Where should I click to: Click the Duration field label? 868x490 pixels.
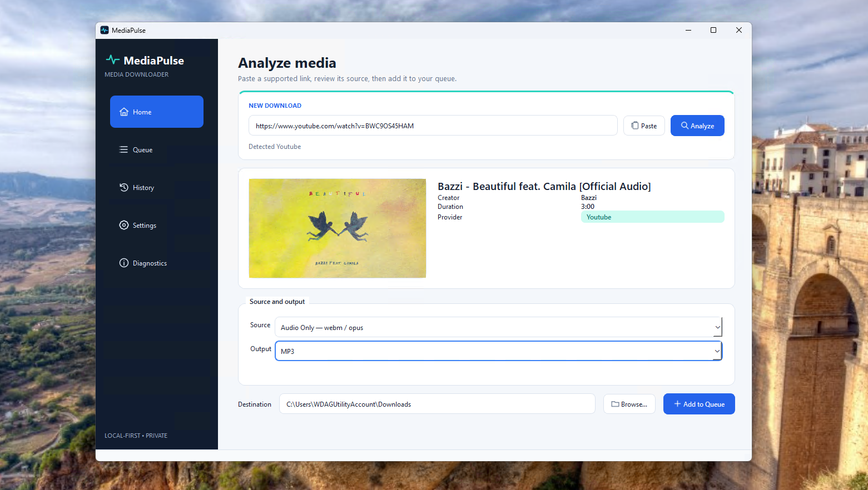tap(450, 207)
